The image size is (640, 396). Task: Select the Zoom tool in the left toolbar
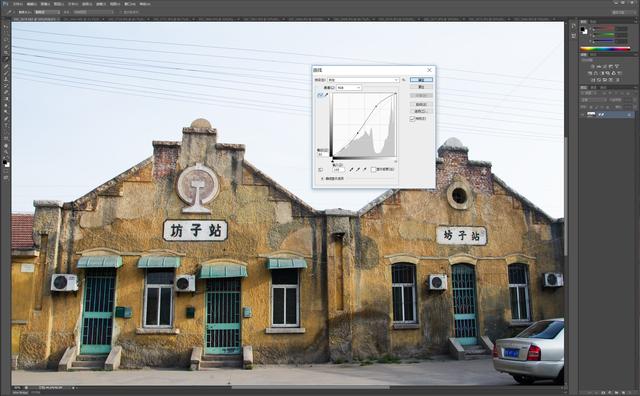coord(6,152)
